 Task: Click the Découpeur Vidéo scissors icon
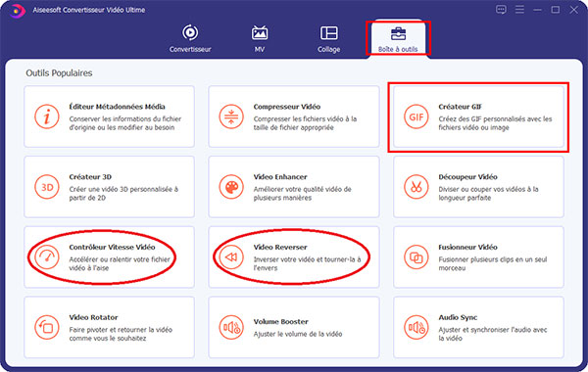point(416,187)
